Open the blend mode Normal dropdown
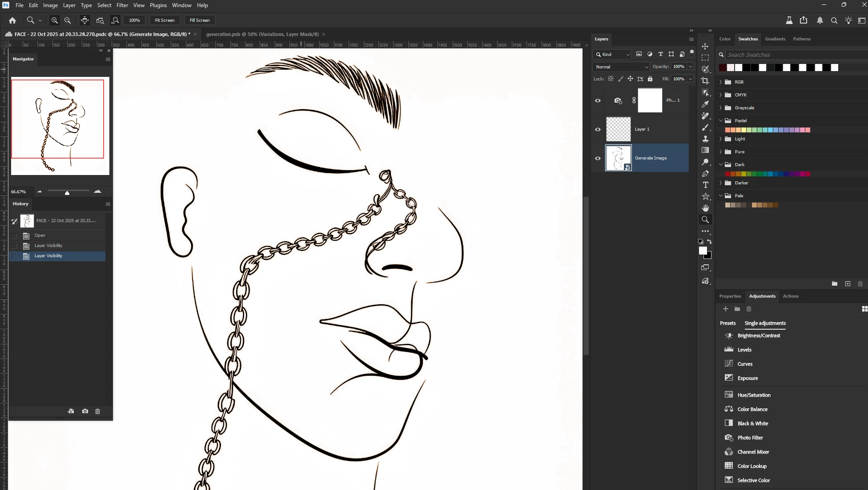 tap(621, 67)
